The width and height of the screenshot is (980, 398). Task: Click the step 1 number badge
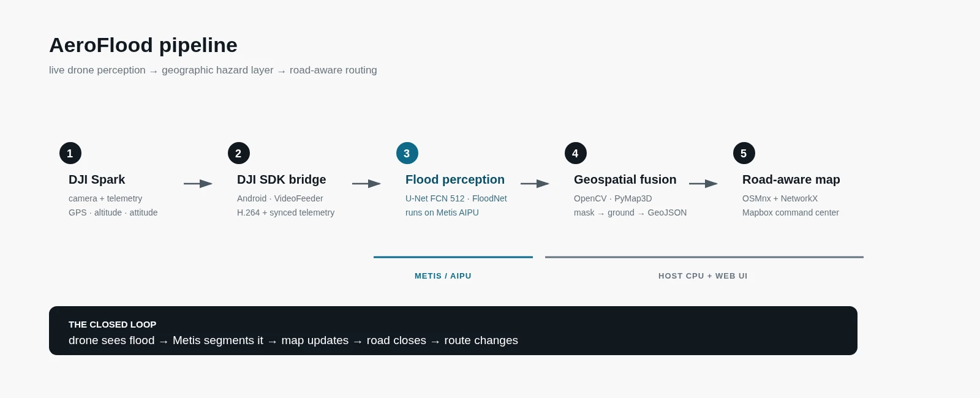[70, 153]
